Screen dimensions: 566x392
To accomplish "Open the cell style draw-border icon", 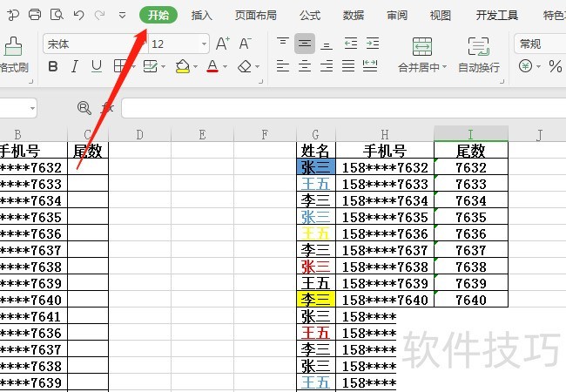I will (x=150, y=66).
